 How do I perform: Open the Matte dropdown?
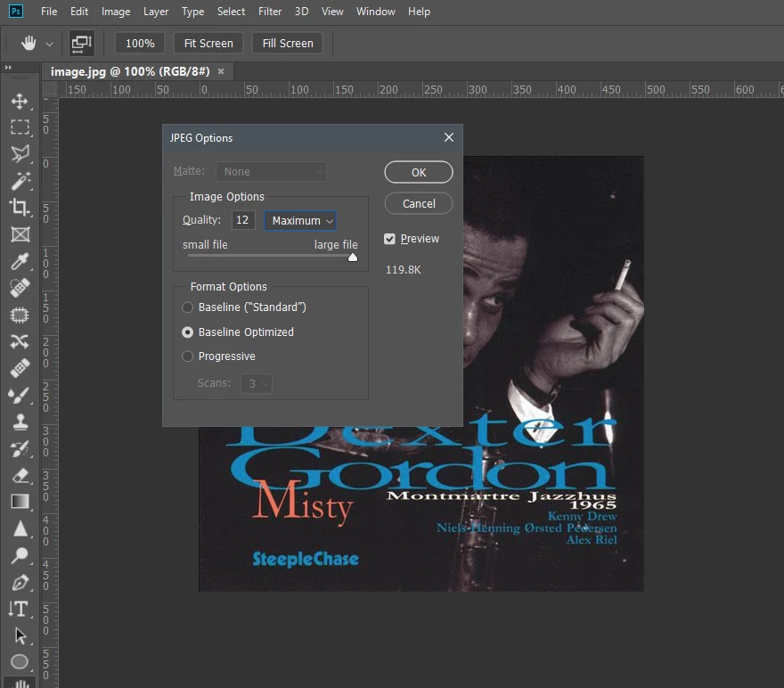coord(271,171)
